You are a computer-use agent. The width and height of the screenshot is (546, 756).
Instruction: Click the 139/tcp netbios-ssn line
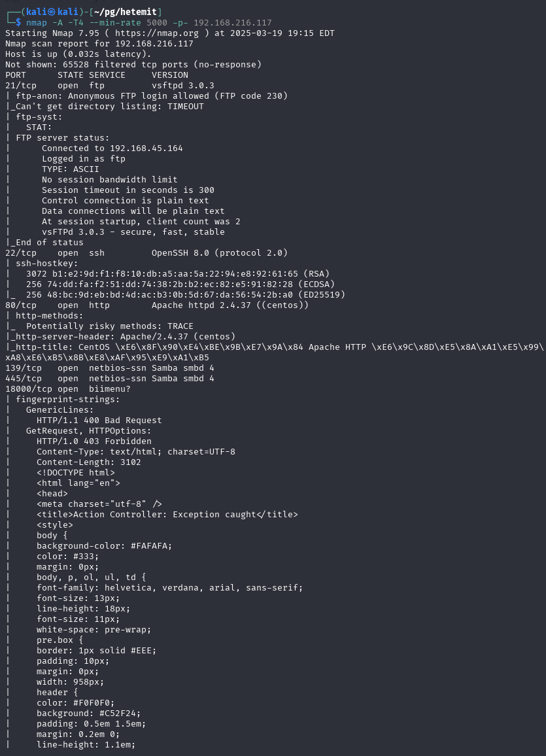[110, 368]
